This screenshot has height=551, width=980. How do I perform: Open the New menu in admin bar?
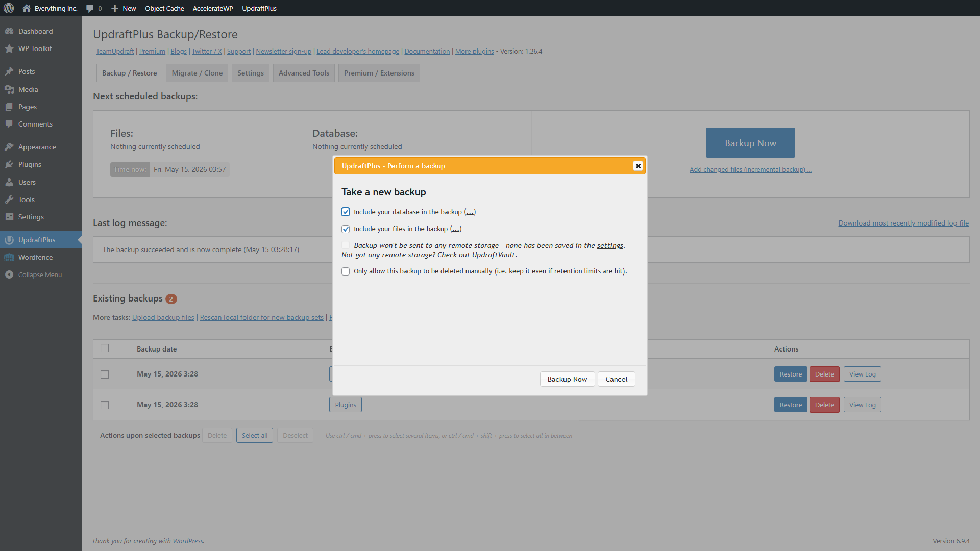point(124,8)
